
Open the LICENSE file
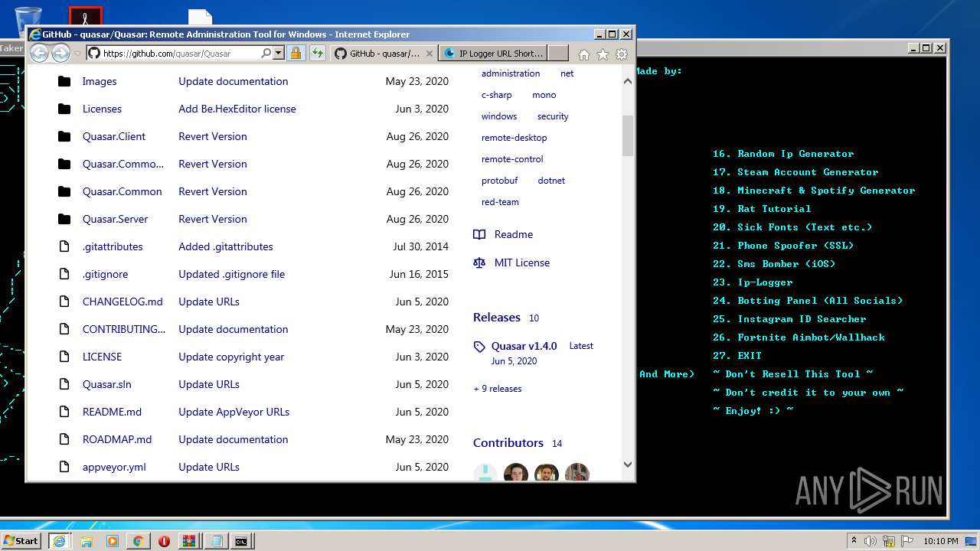(x=102, y=357)
